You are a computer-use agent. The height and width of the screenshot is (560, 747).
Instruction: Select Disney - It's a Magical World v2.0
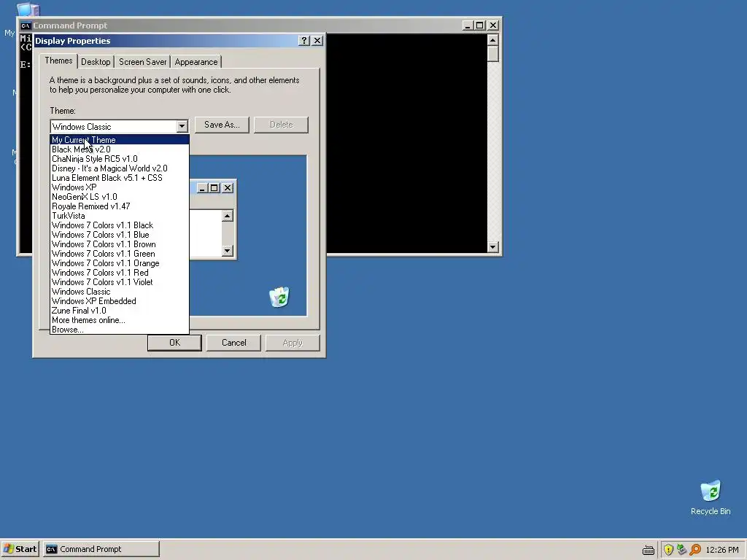coord(120,168)
